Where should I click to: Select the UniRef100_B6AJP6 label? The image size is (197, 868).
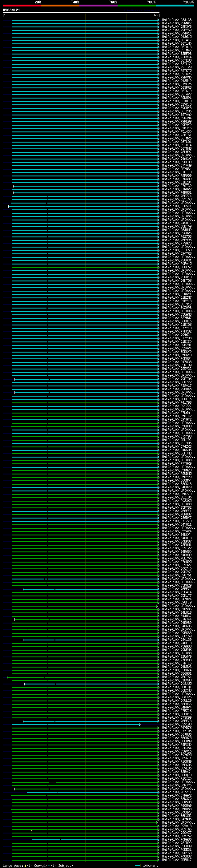177,697
